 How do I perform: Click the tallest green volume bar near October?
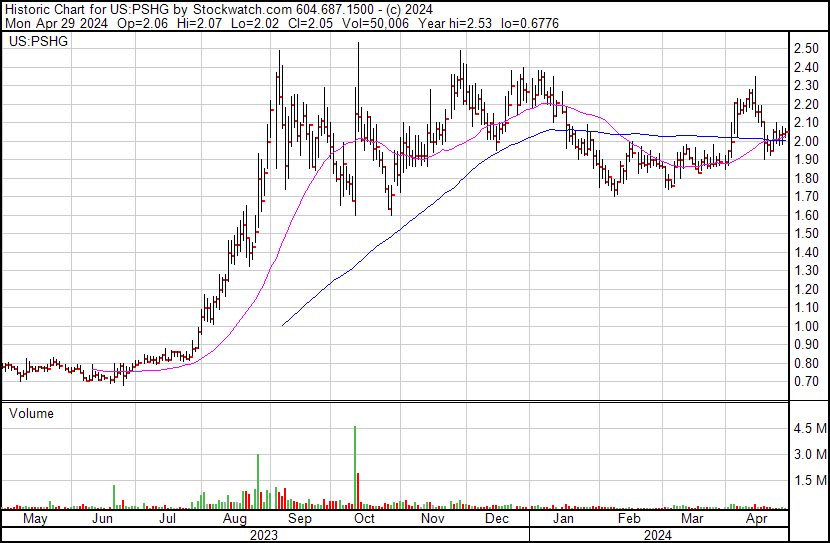click(355, 467)
